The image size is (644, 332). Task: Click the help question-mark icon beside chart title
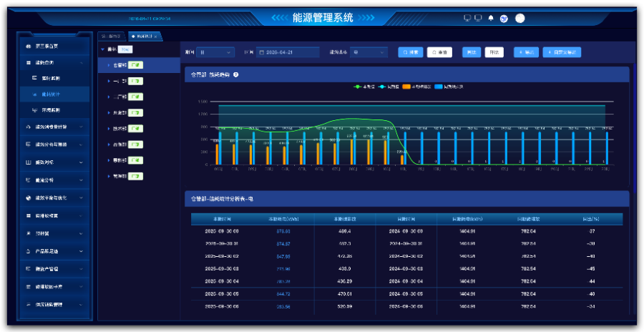pyautogui.click(x=235, y=75)
